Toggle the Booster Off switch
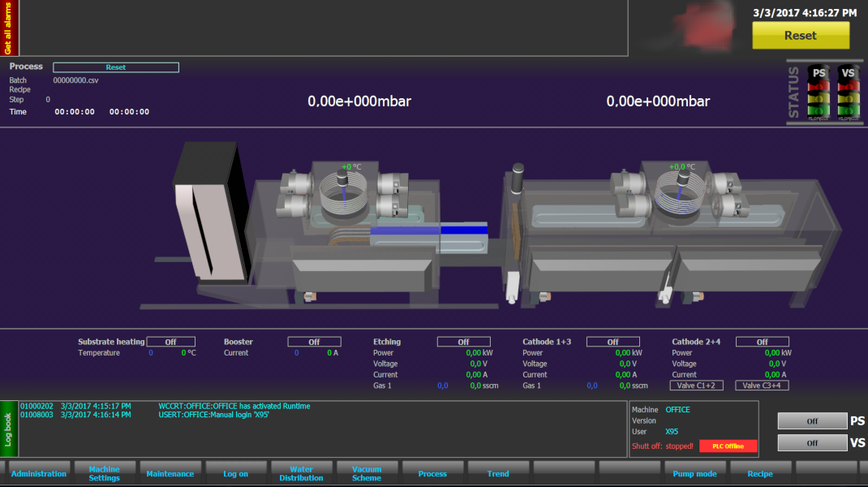868x487 pixels. 314,342
